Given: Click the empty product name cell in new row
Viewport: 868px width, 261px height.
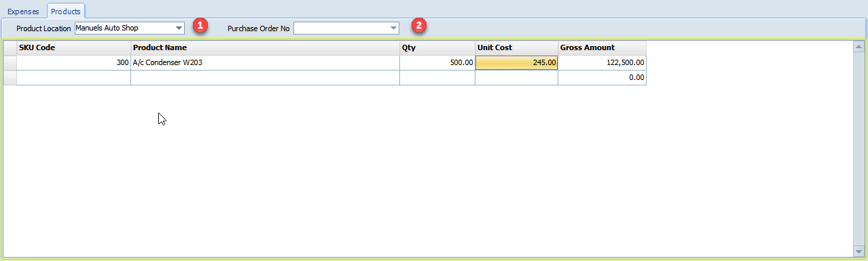Looking at the screenshot, I should (x=266, y=77).
